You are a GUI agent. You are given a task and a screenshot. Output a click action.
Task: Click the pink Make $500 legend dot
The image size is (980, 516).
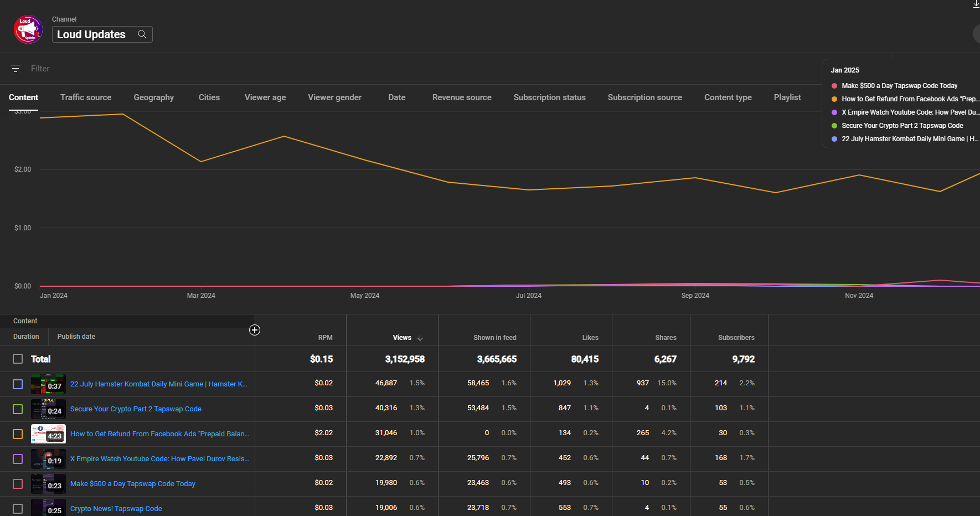pyautogui.click(x=834, y=86)
